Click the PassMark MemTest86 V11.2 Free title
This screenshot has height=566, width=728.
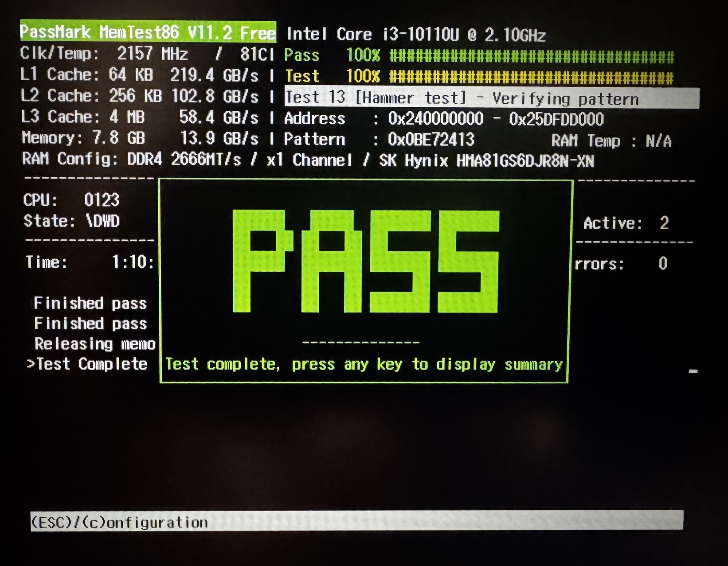(x=148, y=32)
